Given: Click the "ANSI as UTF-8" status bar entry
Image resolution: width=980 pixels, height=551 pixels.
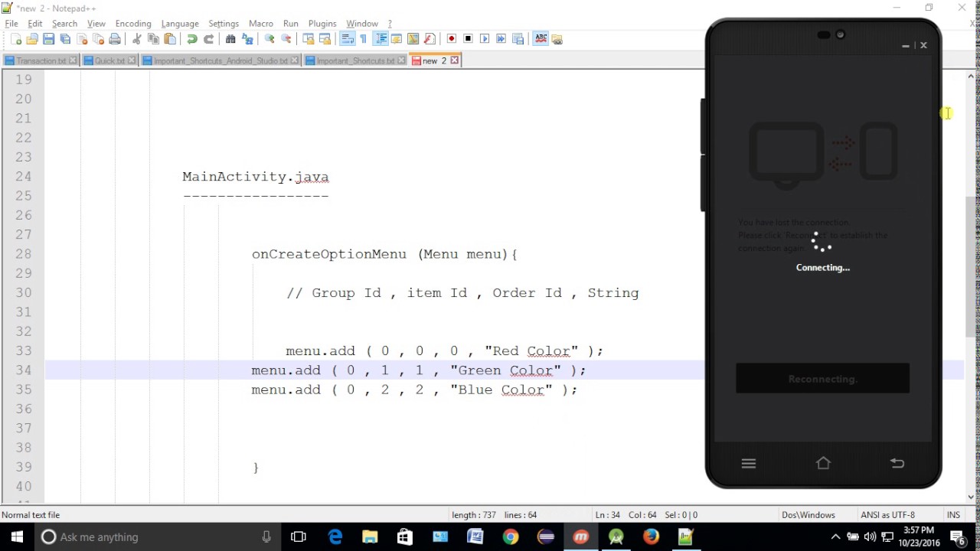Looking at the screenshot, I should point(887,515).
